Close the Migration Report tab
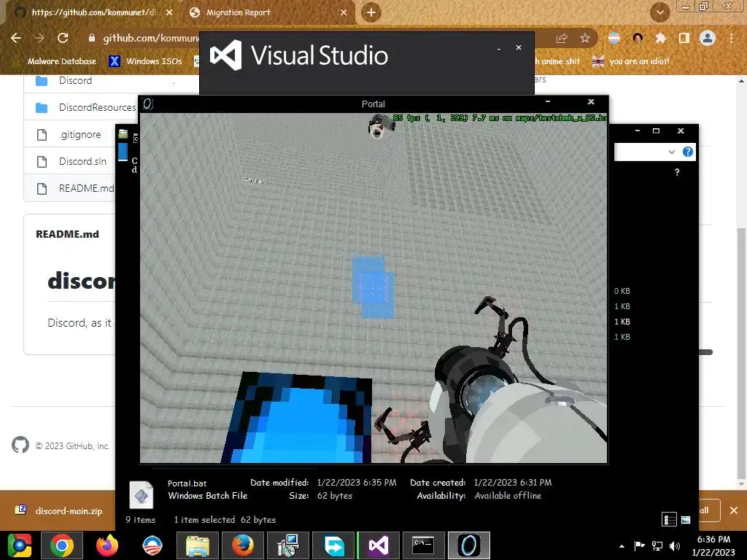The image size is (747, 560). [344, 12]
